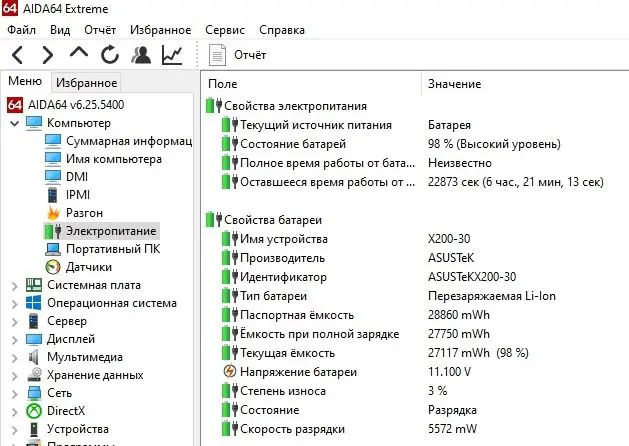Collapse the Компьютер tree node
Viewport: 629px width, 446px height.
click(14, 124)
